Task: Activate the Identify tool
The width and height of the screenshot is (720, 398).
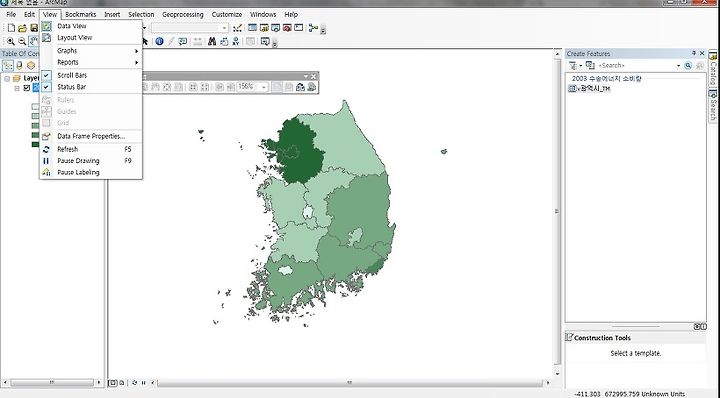Action: (x=159, y=41)
